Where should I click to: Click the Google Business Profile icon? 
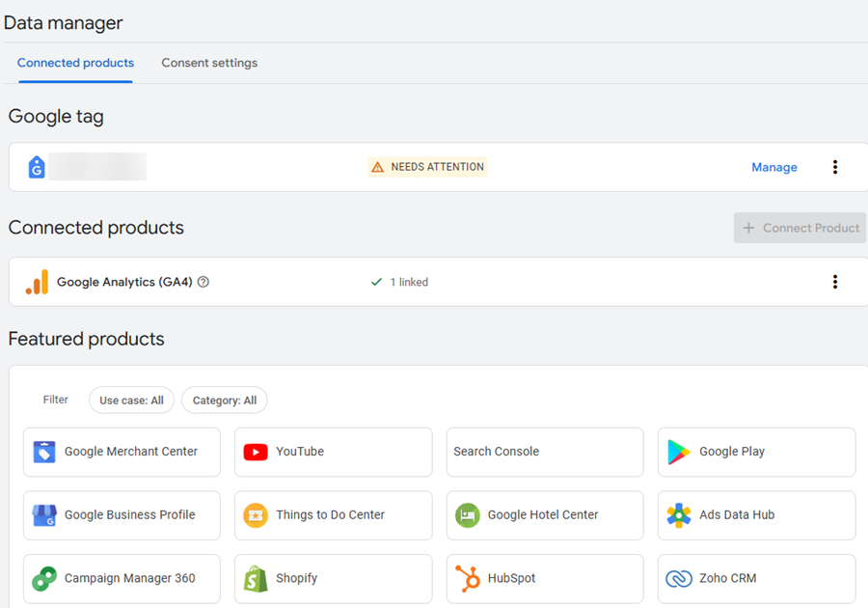(x=44, y=515)
